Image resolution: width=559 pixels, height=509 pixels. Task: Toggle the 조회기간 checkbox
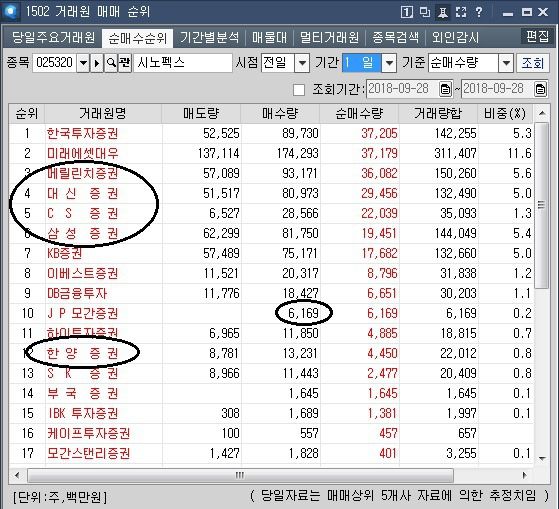point(299,90)
